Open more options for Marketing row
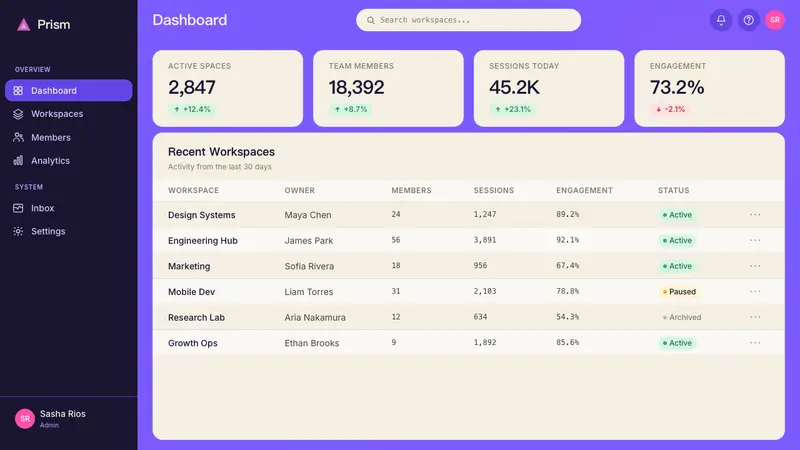The image size is (800, 450). [755, 266]
